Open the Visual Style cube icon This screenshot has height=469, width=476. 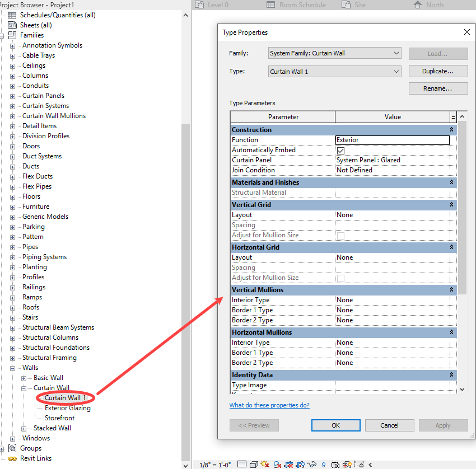click(x=254, y=465)
